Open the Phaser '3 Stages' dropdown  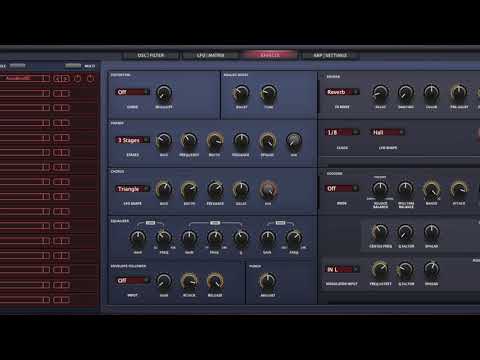pyautogui.click(x=132, y=140)
